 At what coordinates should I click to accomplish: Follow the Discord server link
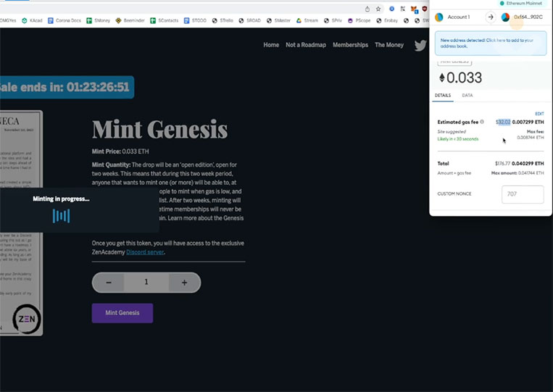pos(145,252)
